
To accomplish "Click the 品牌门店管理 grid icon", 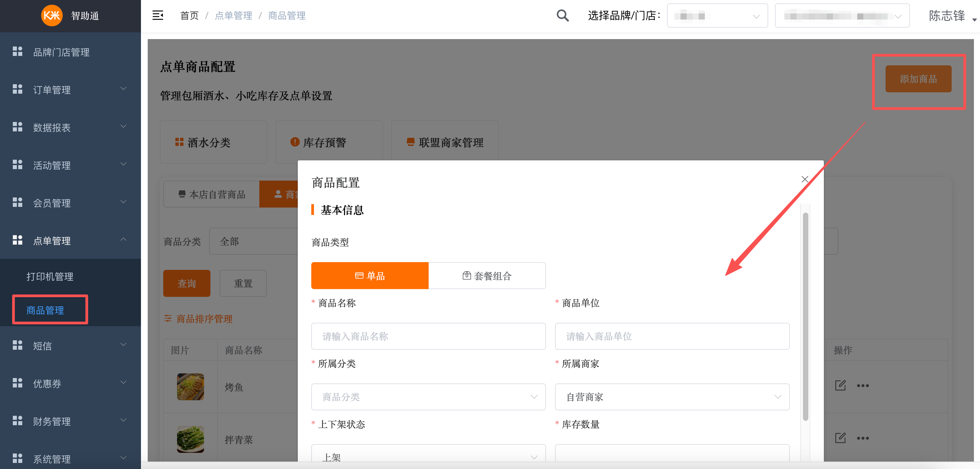I will (x=18, y=52).
